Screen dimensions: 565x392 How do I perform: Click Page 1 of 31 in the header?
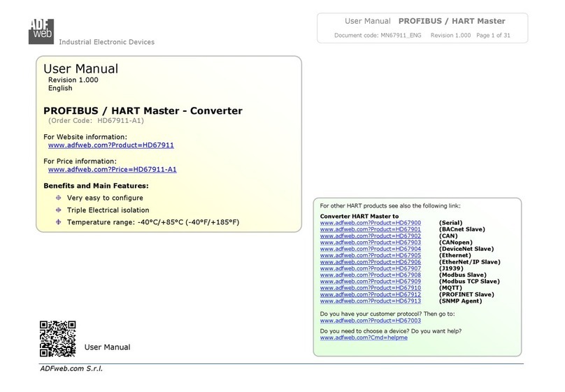click(493, 35)
